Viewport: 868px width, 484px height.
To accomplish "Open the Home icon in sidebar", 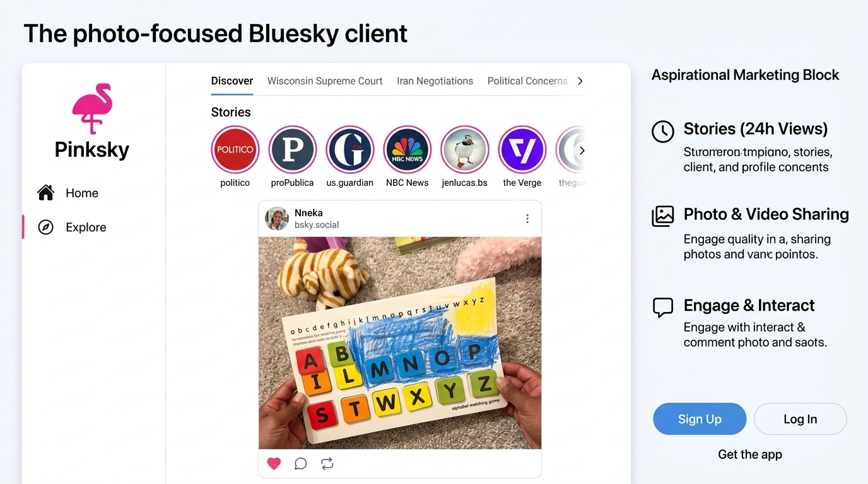I will click(46, 193).
